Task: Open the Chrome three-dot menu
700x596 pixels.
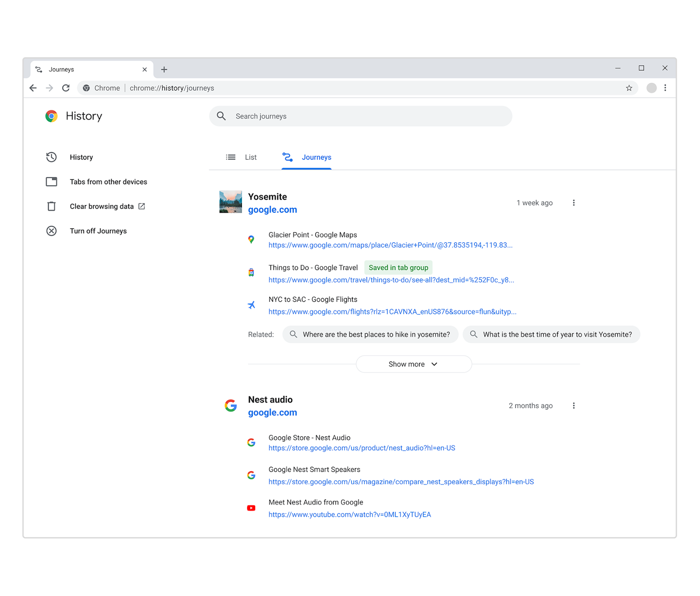Action: pyautogui.click(x=665, y=88)
